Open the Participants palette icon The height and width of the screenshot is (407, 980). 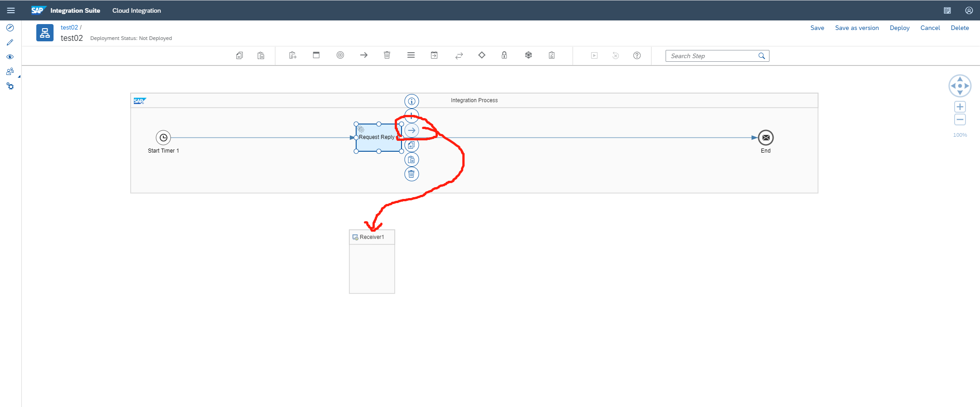pos(293,55)
